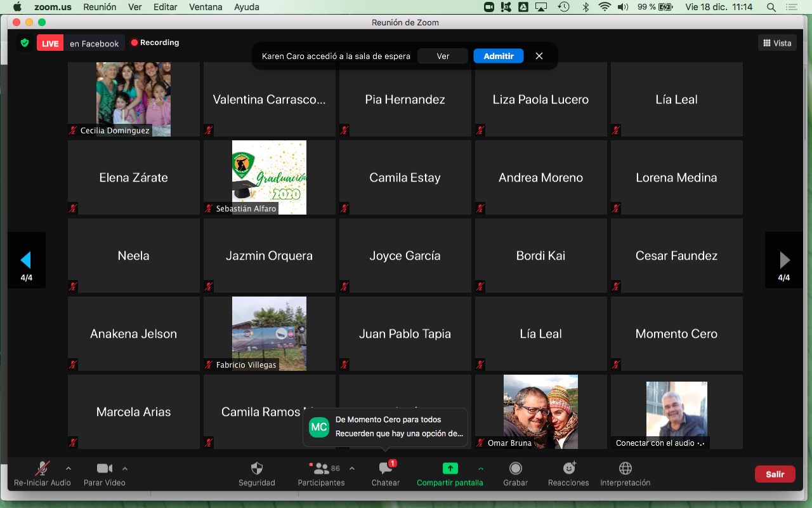Screen dimensions: 812x508
Task: Admit Karen Caro with Admitir button
Action: 498,56
